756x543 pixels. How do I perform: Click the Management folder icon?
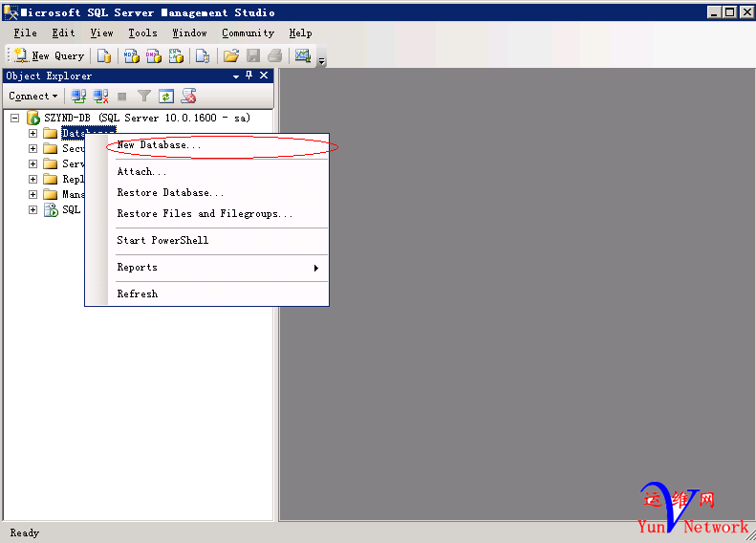pos(50,194)
